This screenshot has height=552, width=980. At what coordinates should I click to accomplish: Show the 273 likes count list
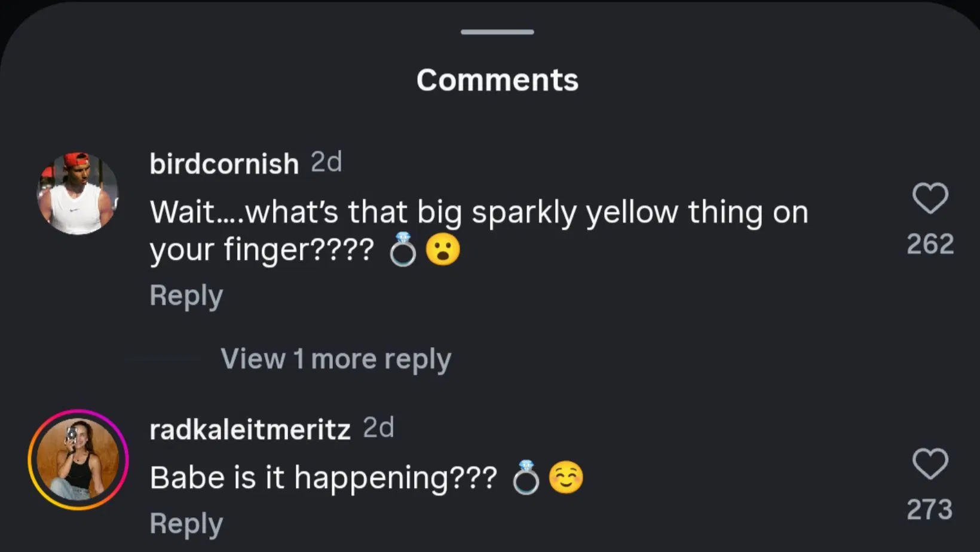point(930,510)
